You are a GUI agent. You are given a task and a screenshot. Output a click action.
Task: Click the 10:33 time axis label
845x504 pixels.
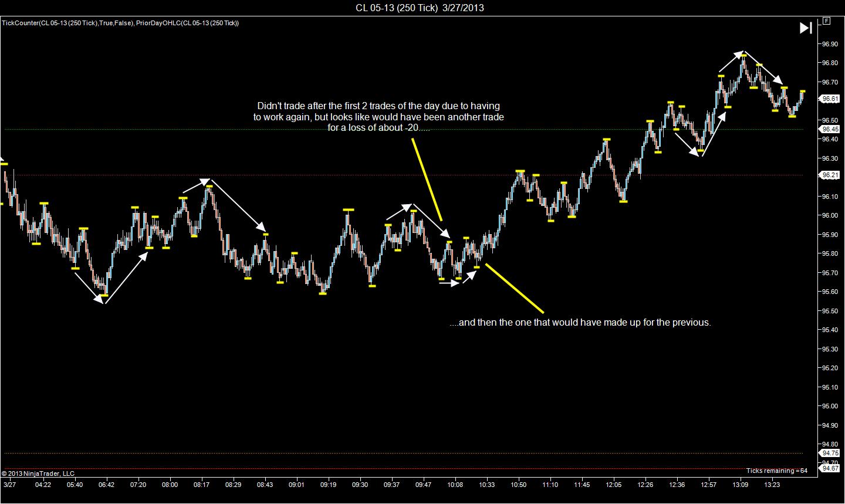(486, 485)
